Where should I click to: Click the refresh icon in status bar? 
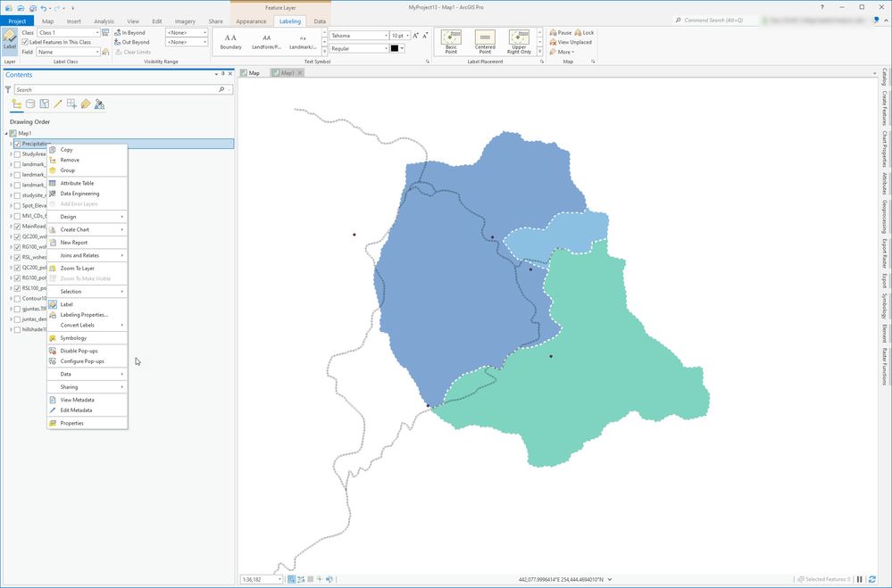871,579
